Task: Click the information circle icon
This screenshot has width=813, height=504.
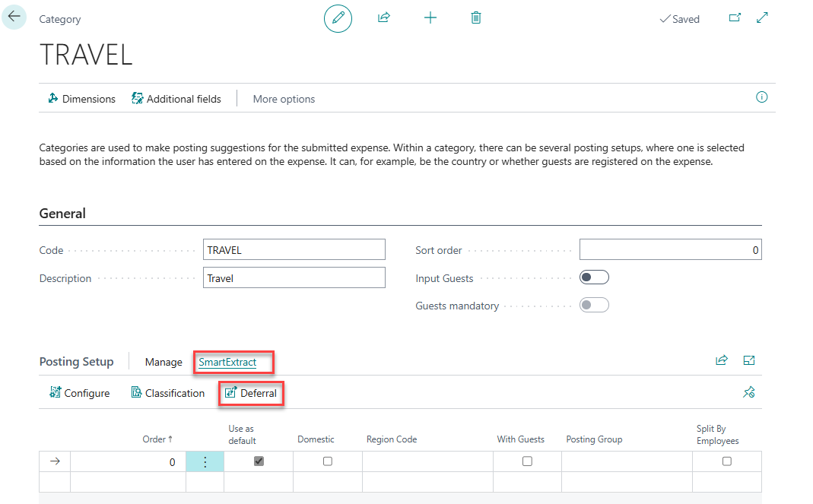Action: pos(761,97)
